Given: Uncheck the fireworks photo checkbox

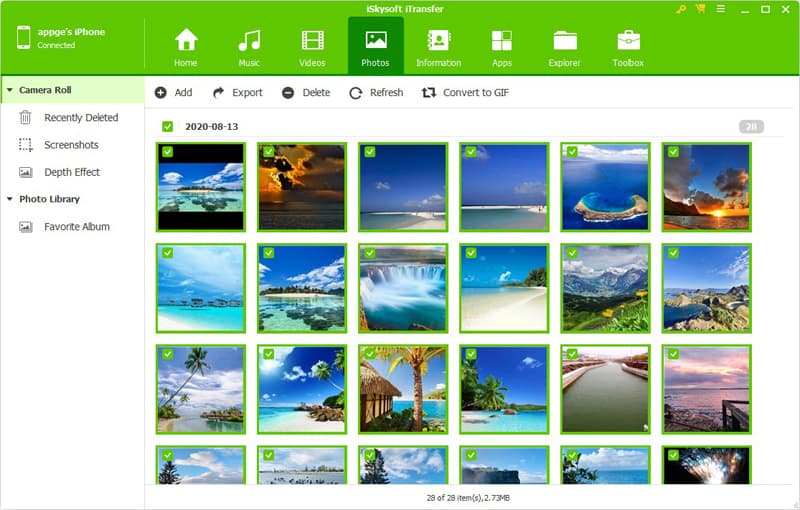Looking at the screenshot, I should click(673, 455).
